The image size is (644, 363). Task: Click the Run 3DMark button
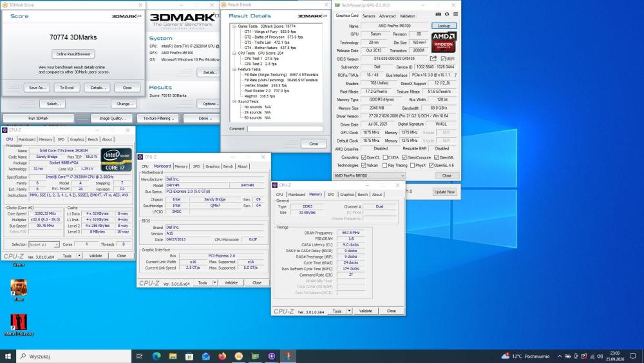pos(38,119)
